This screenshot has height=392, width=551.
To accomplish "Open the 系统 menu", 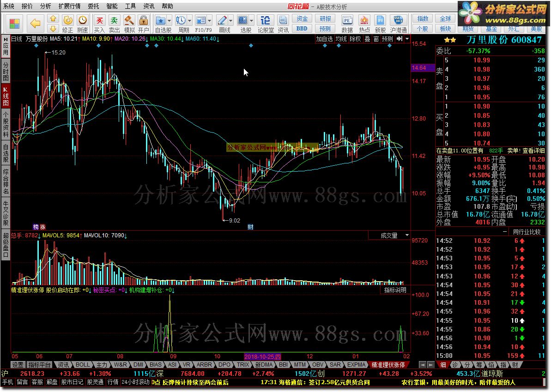I will (9, 6).
